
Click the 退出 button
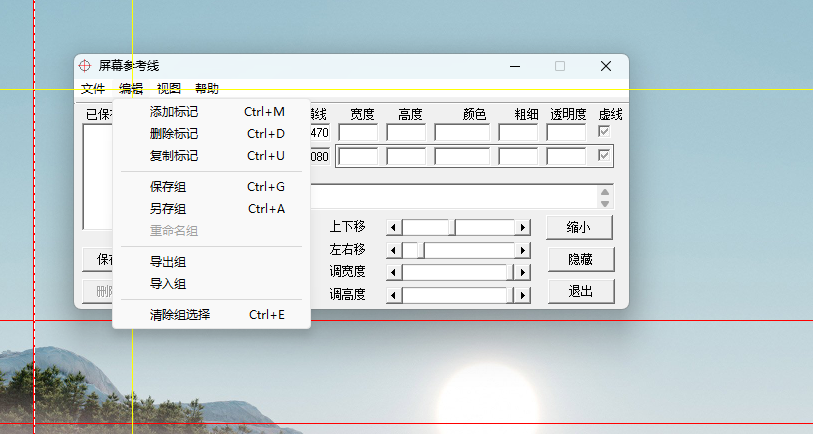coord(581,291)
